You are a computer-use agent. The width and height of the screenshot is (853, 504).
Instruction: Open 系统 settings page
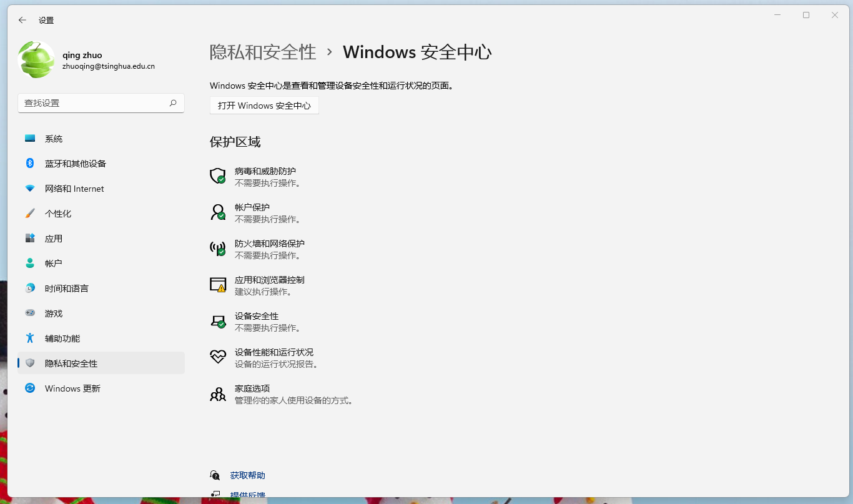(101, 139)
